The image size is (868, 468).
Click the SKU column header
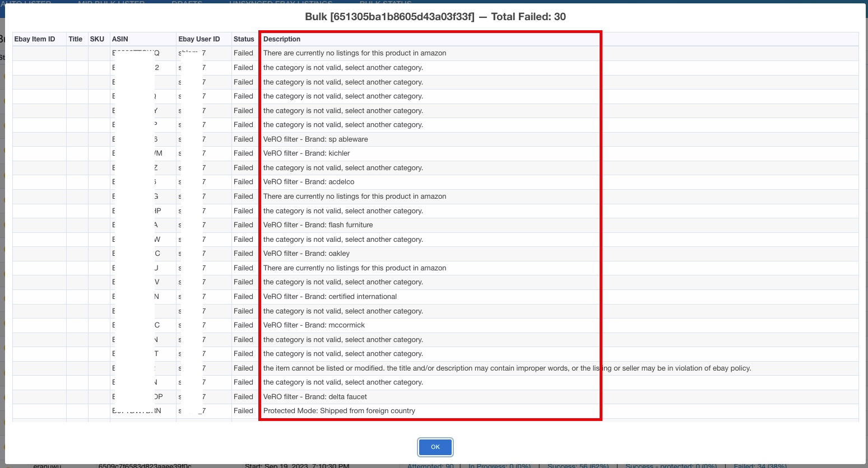pos(97,39)
